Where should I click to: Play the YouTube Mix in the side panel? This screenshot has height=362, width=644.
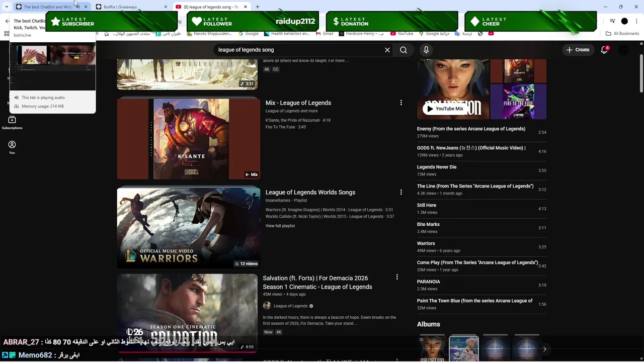pos(445,109)
